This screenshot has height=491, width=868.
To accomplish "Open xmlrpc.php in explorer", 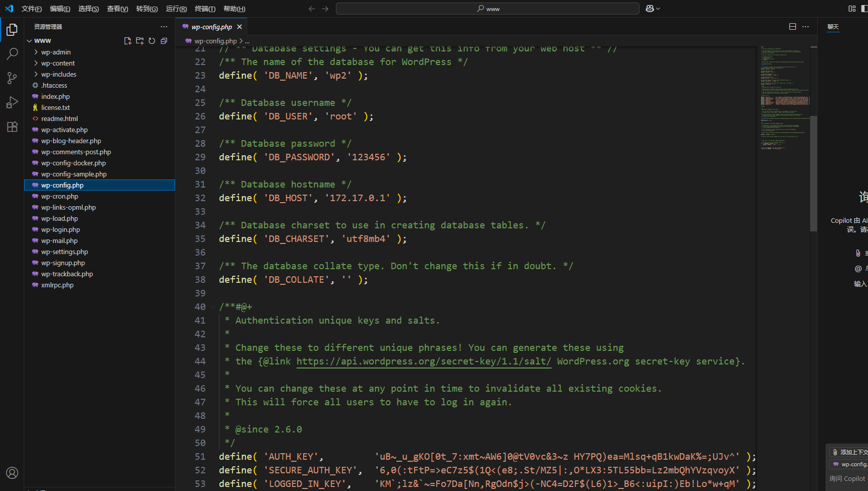I will 100,285.
